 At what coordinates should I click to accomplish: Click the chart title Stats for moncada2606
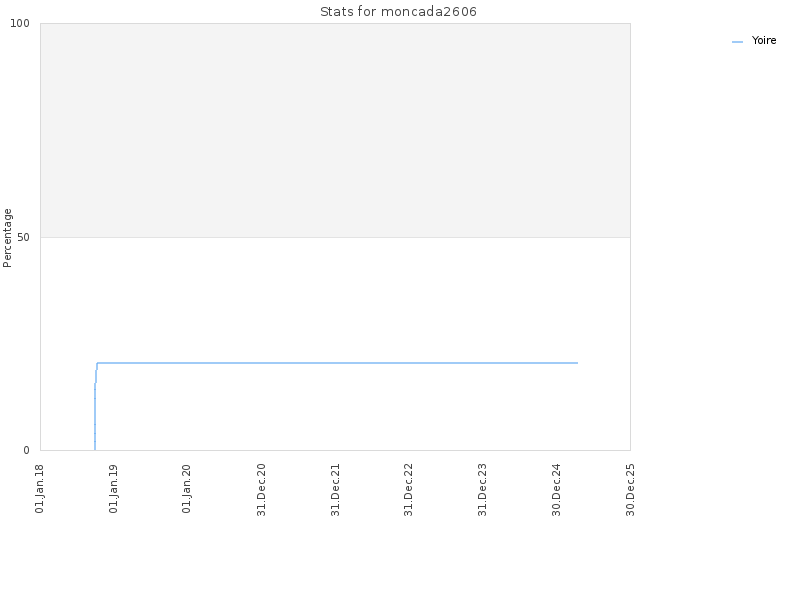(398, 11)
